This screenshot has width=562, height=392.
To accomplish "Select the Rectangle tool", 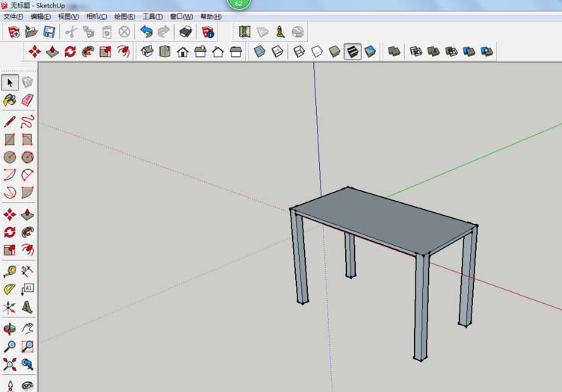I will pos(10,140).
